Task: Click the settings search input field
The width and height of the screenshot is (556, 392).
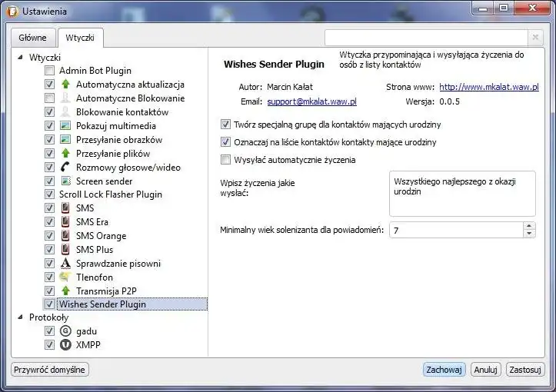Action: pyautogui.click(x=426, y=37)
